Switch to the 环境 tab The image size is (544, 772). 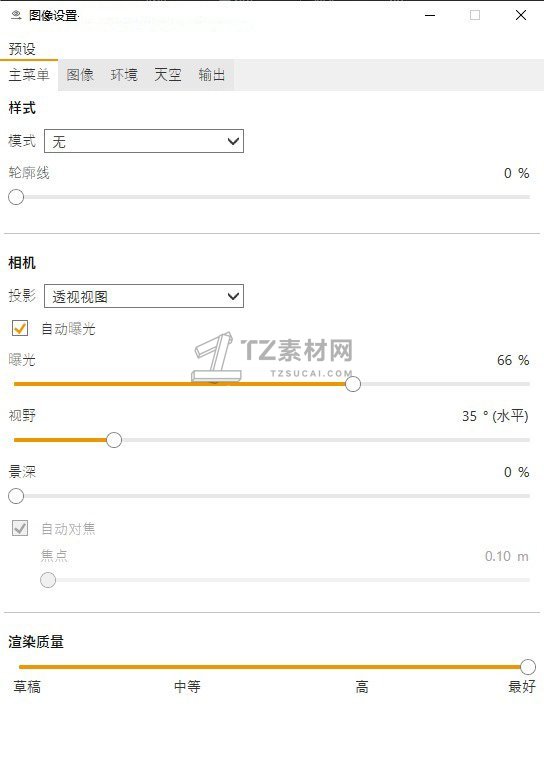click(124, 75)
